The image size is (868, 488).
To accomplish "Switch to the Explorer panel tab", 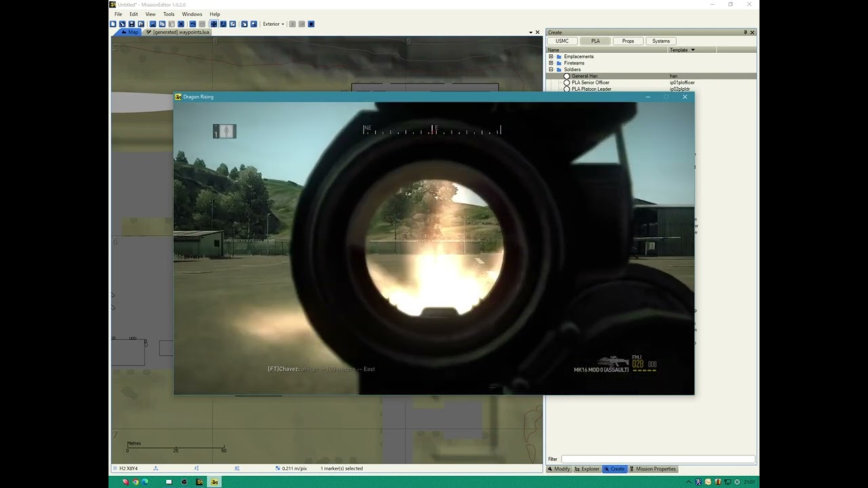I will 587,469.
